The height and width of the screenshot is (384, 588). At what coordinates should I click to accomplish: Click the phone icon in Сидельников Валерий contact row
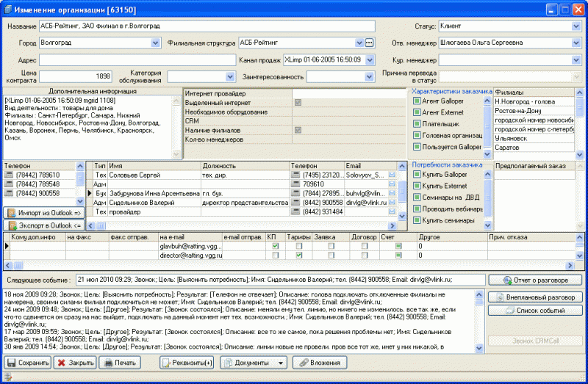pos(295,203)
